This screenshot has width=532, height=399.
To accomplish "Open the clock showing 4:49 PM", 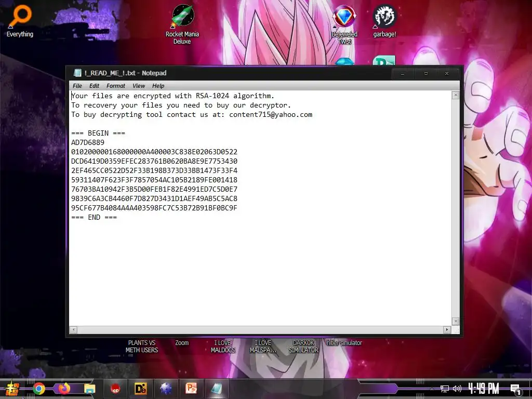I will [484, 389].
